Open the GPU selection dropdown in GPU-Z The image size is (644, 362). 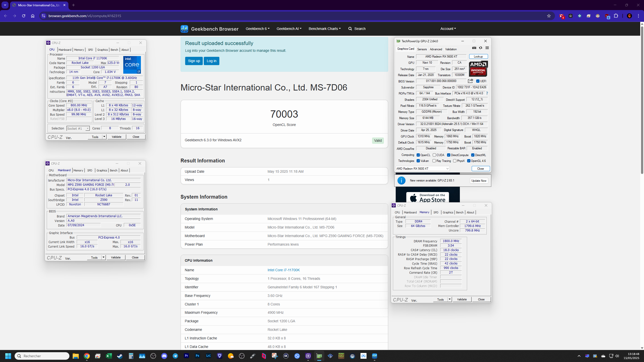pos(423,168)
